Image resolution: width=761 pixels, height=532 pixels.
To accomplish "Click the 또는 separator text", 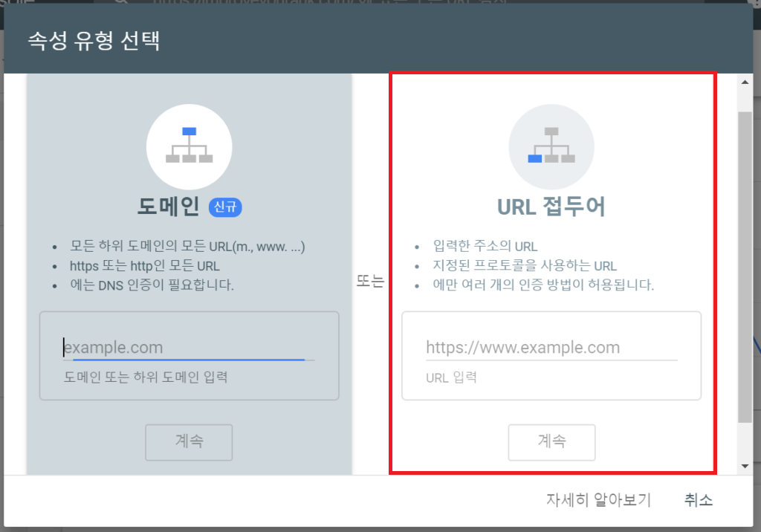I will pos(370,282).
